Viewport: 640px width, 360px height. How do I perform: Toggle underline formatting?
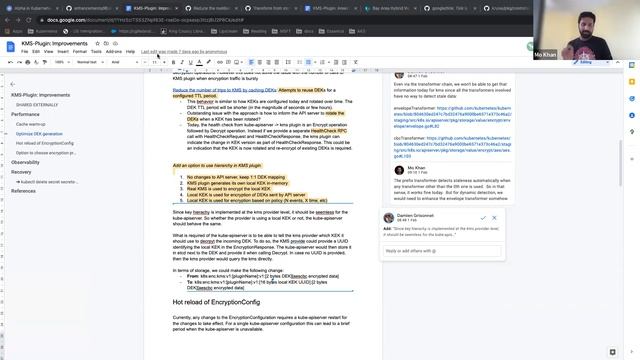190,62
